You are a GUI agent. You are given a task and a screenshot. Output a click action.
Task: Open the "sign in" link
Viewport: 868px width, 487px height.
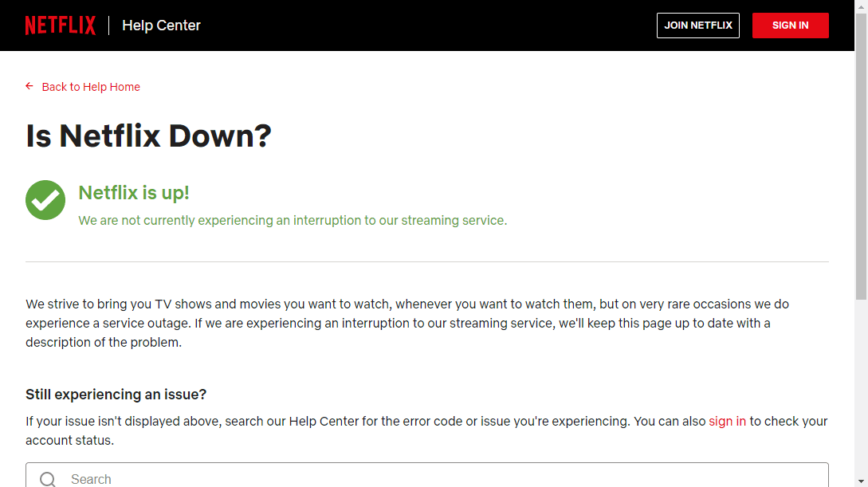point(727,421)
